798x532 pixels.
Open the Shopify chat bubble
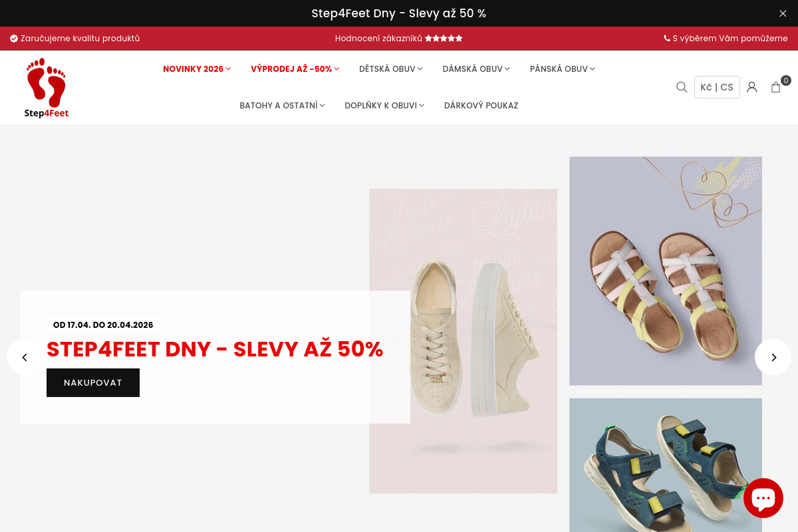coord(763,498)
